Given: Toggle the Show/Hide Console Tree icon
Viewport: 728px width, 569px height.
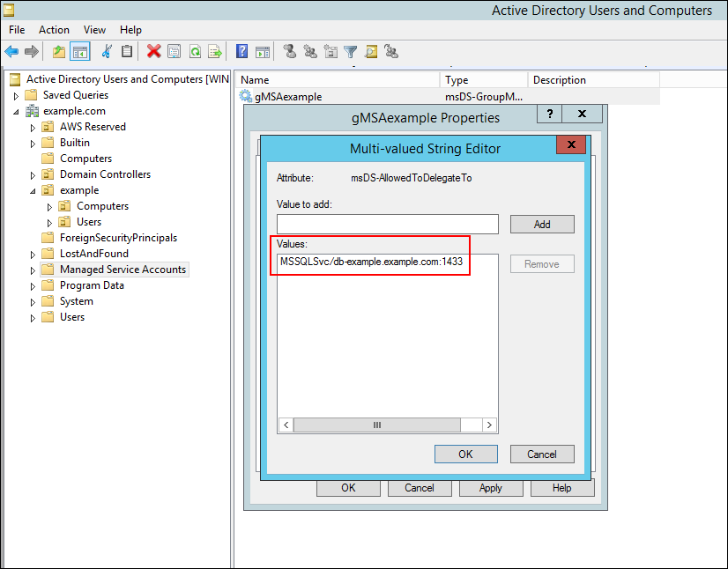Looking at the screenshot, I should [x=80, y=51].
